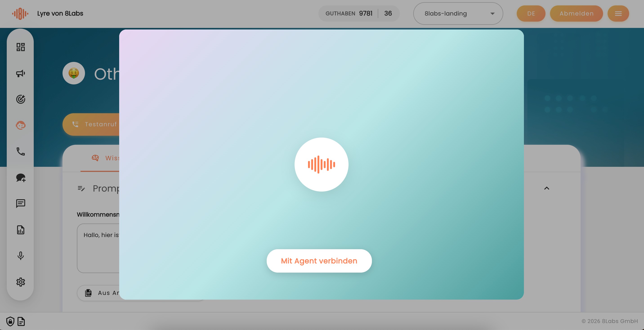
Task: Click the money-face agent avatar
Action: [74, 73]
